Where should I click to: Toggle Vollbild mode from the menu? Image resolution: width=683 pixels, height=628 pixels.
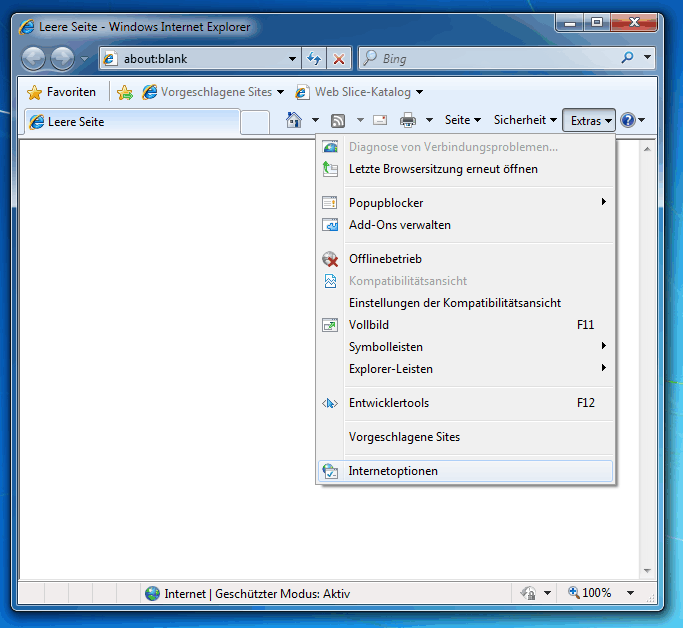pyautogui.click(x=368, y=325)
